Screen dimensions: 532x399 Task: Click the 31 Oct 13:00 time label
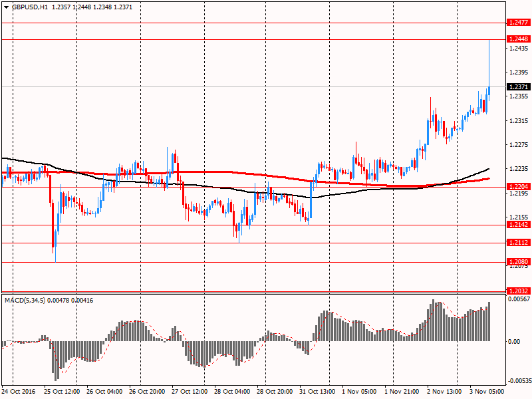pyautogui.click(x=317, y=392)
